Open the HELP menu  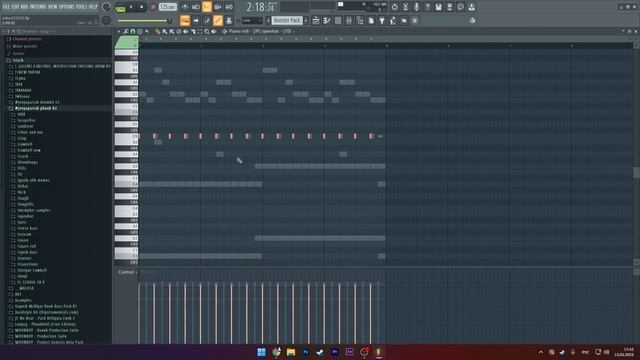tap(93, 7)
